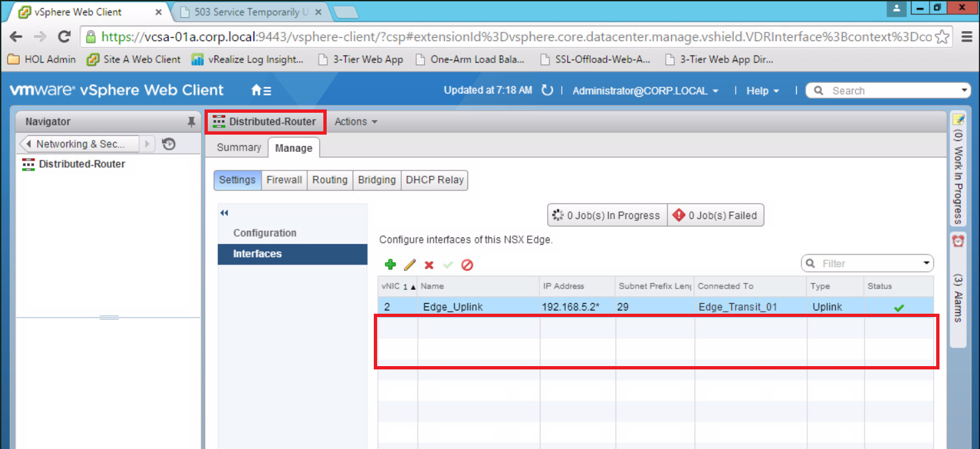The height and width of the screenshot is (449, 980).
Task: Sort by vNIC column header
Action: point(398,287)
